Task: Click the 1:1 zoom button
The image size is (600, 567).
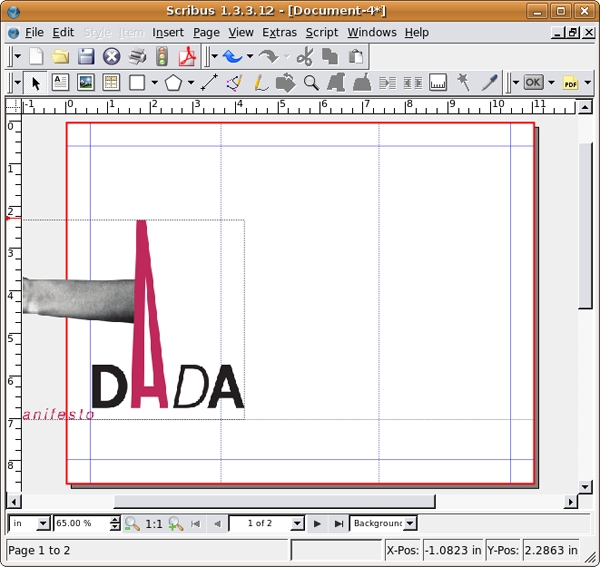Action: pos(154,523)
